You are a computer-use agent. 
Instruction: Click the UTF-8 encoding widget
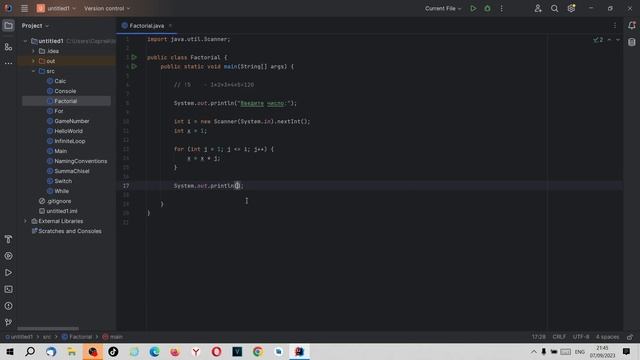click(581, 337)
